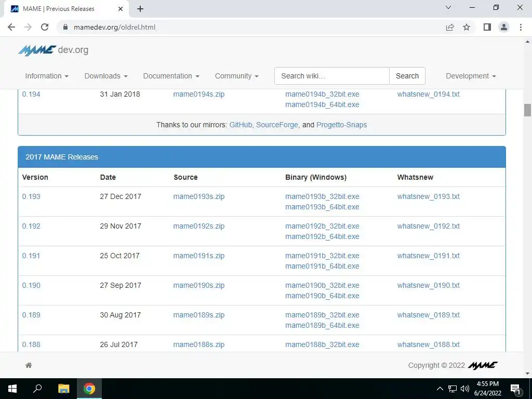The image size is (532, 399).
Task: Open Chrome's three-dot menu
Action: point(521,27)
